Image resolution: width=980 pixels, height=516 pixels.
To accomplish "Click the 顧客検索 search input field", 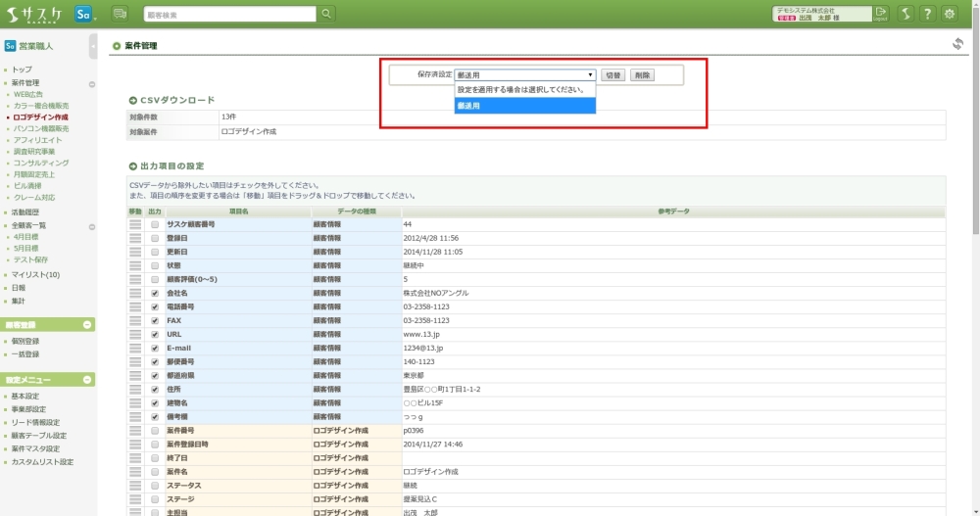I will tap(229, 14).
